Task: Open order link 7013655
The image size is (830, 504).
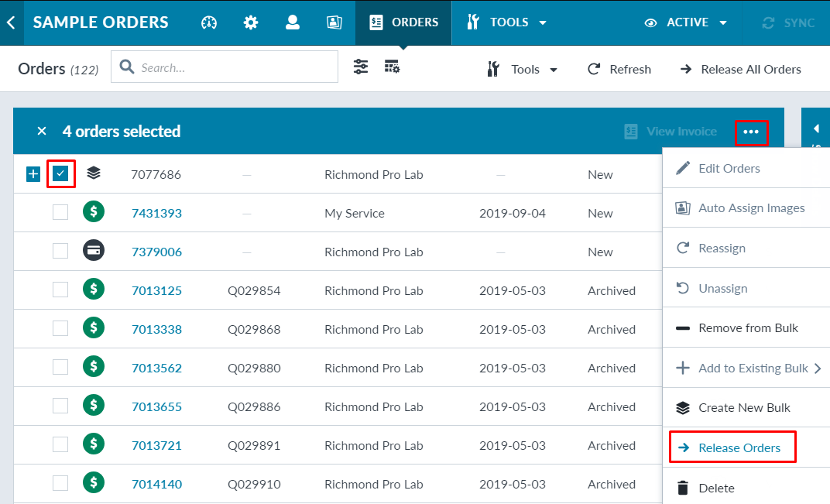Action: 156,406
